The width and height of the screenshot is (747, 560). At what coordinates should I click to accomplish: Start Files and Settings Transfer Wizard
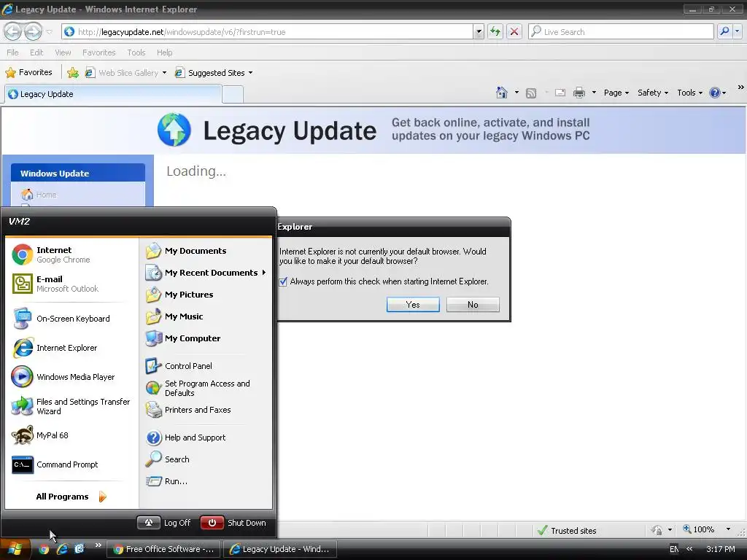click(71, 406)
